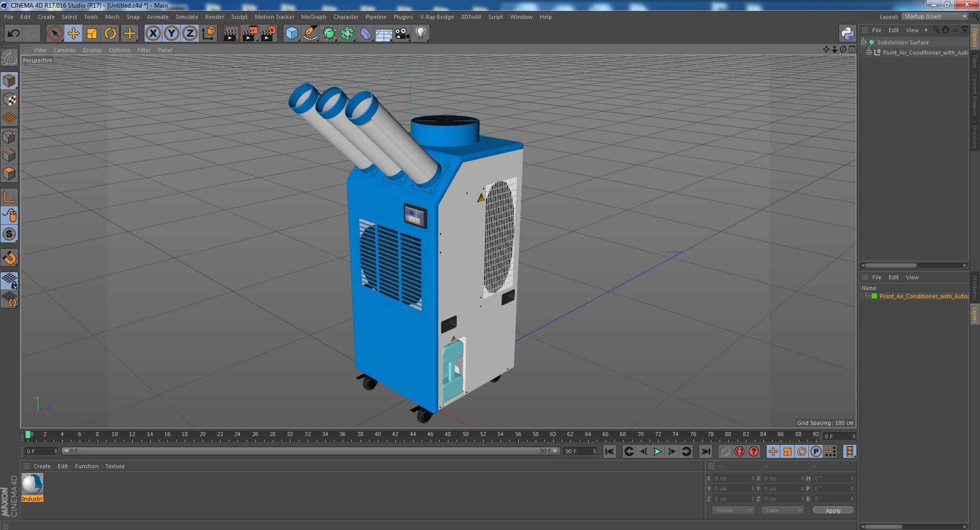Click the Undo arrow icon
The width and height of the screenshot is (980, 530).
coord(13,34)
